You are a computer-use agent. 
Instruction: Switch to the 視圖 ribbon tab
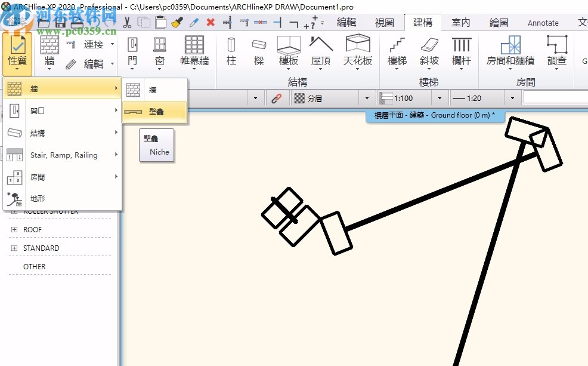tap(385, 23)
